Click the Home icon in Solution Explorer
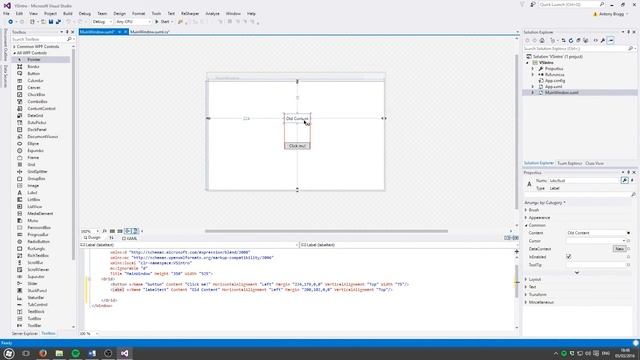Viewport: 640px width, 360px height. (542, 40)
